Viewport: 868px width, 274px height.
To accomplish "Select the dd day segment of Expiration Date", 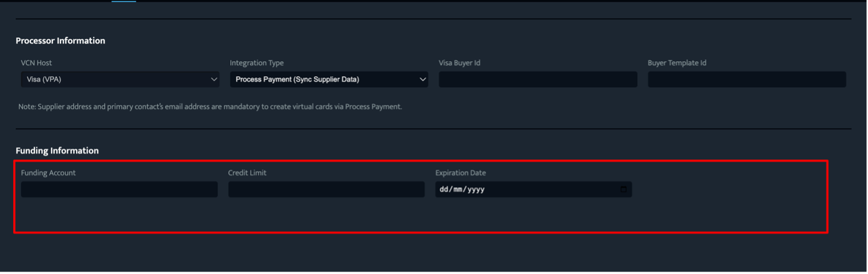I will point(443,190).
